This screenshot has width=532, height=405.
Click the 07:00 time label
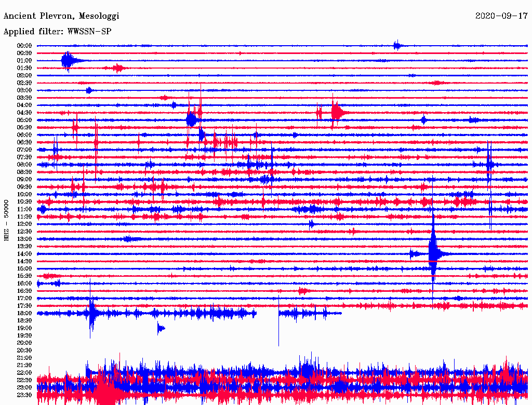click(x=24, y=150)
